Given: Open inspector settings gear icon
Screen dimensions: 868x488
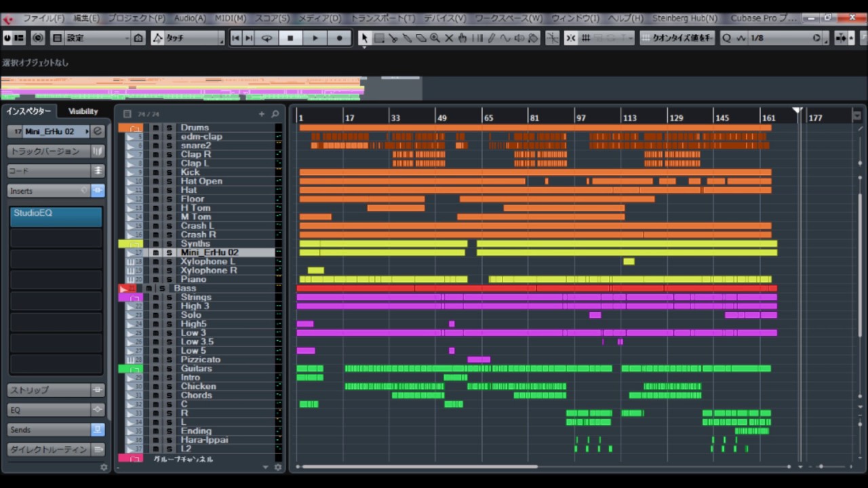Looking at the screenshot, I should point(104,467).
